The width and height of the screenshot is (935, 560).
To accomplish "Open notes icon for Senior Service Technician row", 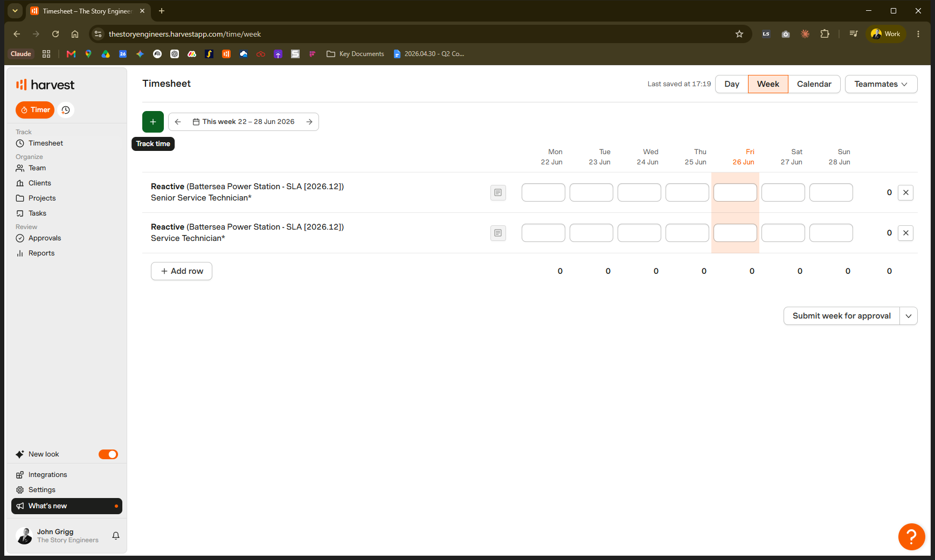I will coord(498,192).
